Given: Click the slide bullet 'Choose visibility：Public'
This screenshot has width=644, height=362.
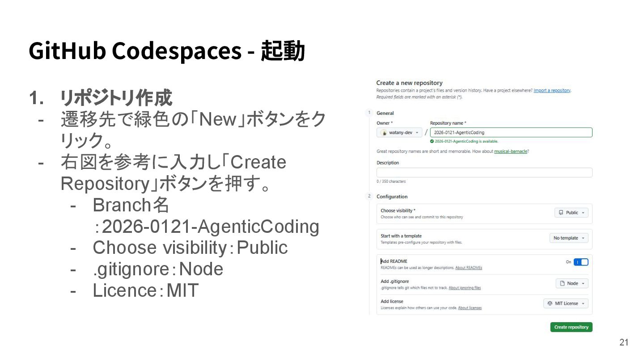Looking at the screenshot, I should coord(190,248).
